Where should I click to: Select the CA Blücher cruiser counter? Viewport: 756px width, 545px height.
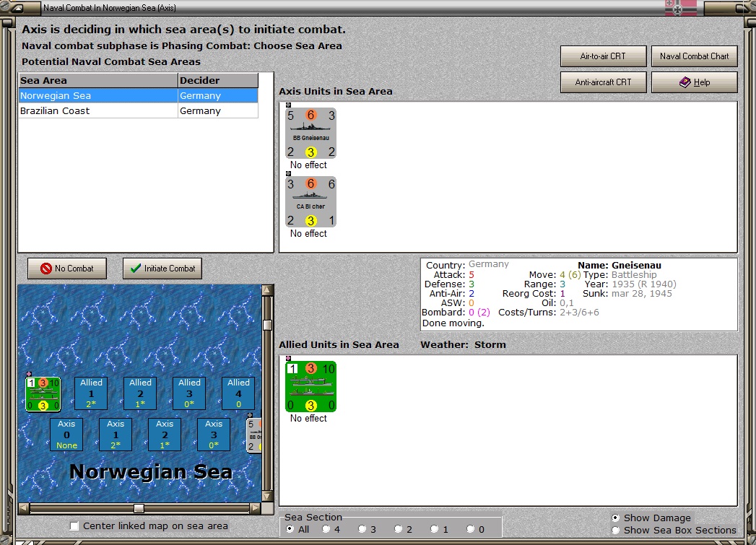click(311, 201)
